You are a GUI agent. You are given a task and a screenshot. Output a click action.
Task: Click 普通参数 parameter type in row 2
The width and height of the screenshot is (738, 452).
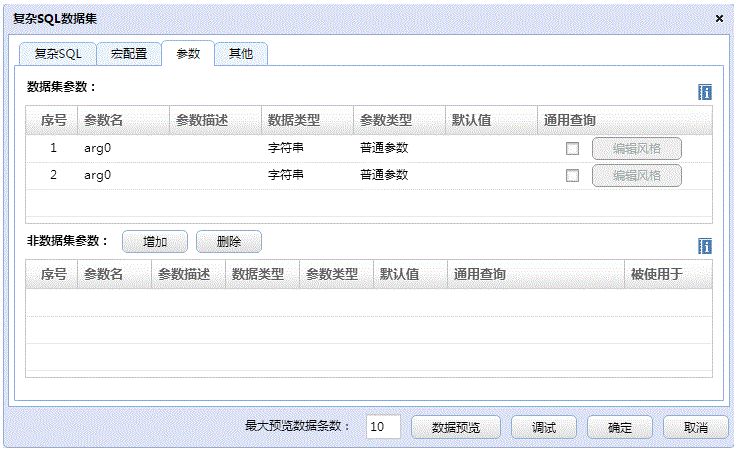pos(384,175)
